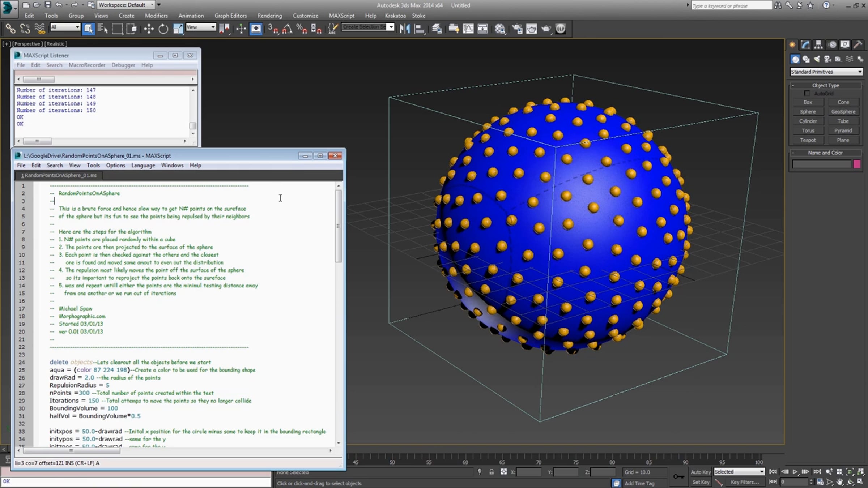This screenshot has width=868, height=488.
Task: Click the Render Production teapot icon
Action: click(x=546, y=29)
